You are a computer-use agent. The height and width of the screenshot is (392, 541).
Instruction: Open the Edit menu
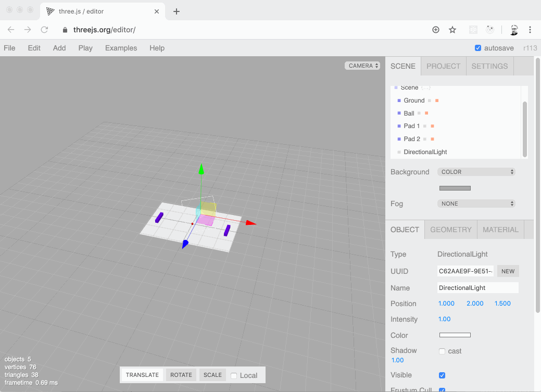pos(34,48)
